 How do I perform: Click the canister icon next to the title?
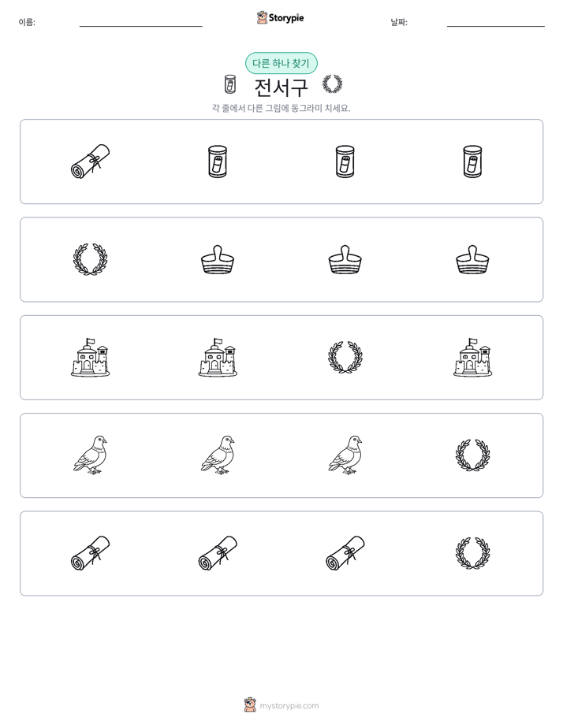click(x=230, y=84)
